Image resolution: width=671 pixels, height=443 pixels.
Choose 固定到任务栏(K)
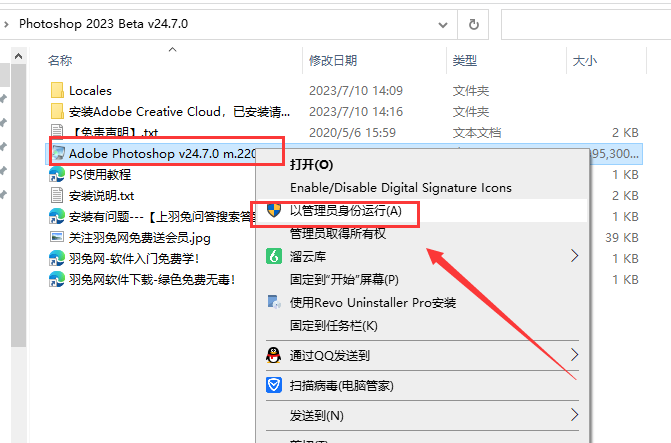pyautogui.click(x=334, y=326)
